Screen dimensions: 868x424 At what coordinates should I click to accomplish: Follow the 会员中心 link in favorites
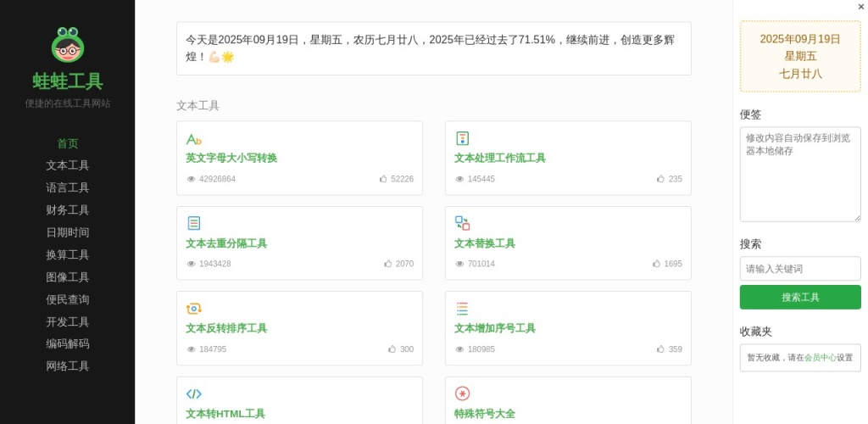pyautogui.click(x=820, y=358)
